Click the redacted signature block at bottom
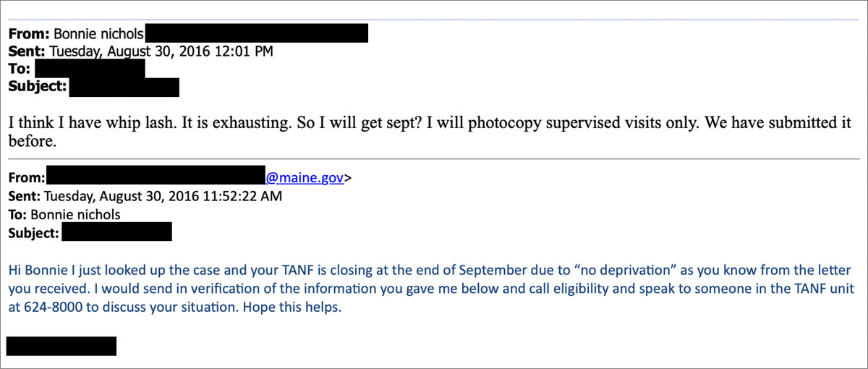Image resolution: width=868 pixels, height=369 pixels. click(61, 347)
